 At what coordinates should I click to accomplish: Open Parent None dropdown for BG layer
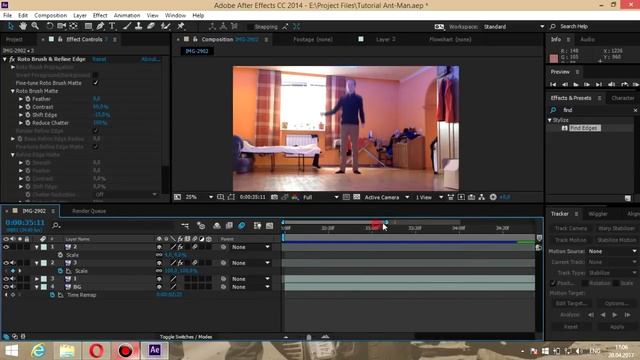[x=251, y=287]
